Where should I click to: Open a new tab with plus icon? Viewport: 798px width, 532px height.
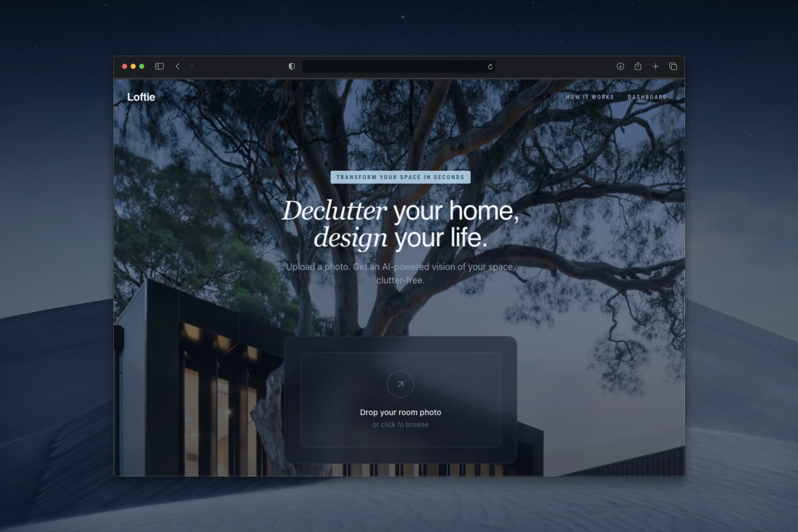[655, 66]
